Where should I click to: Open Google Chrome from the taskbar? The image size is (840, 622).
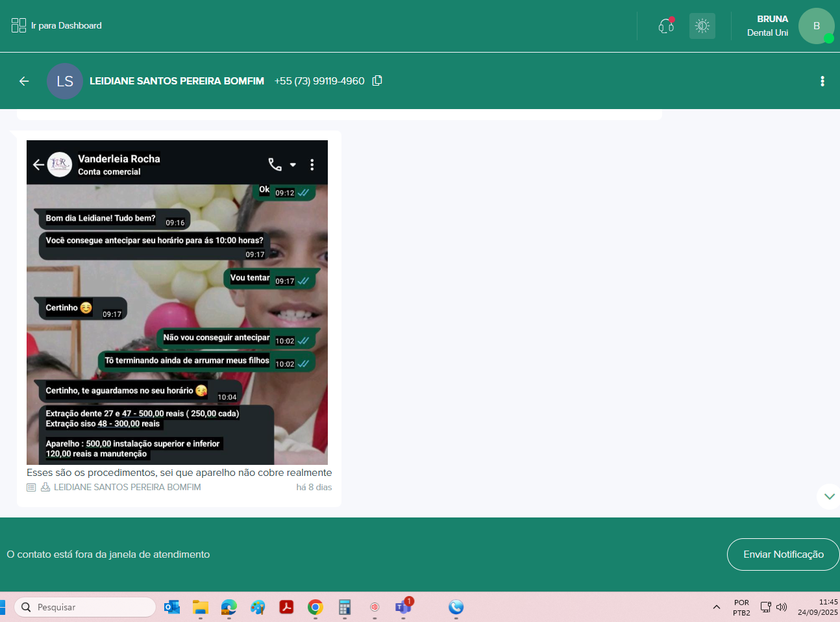315,607
